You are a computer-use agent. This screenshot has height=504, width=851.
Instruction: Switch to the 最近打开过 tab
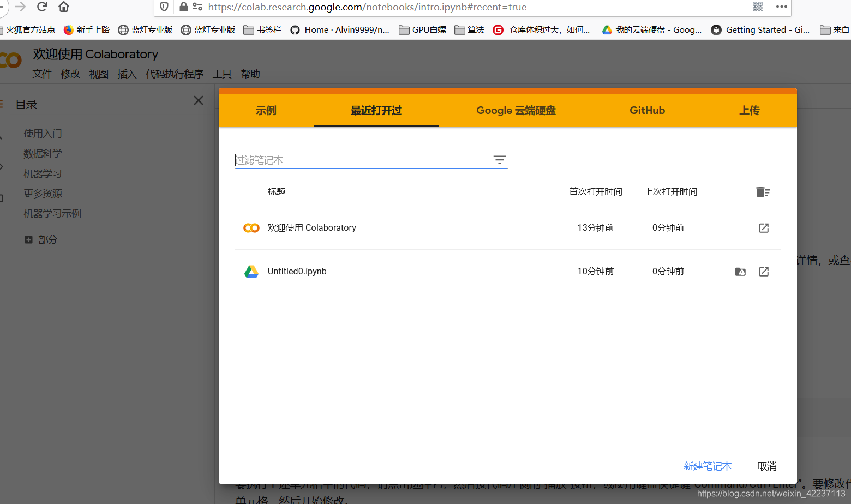coord(376,110)
